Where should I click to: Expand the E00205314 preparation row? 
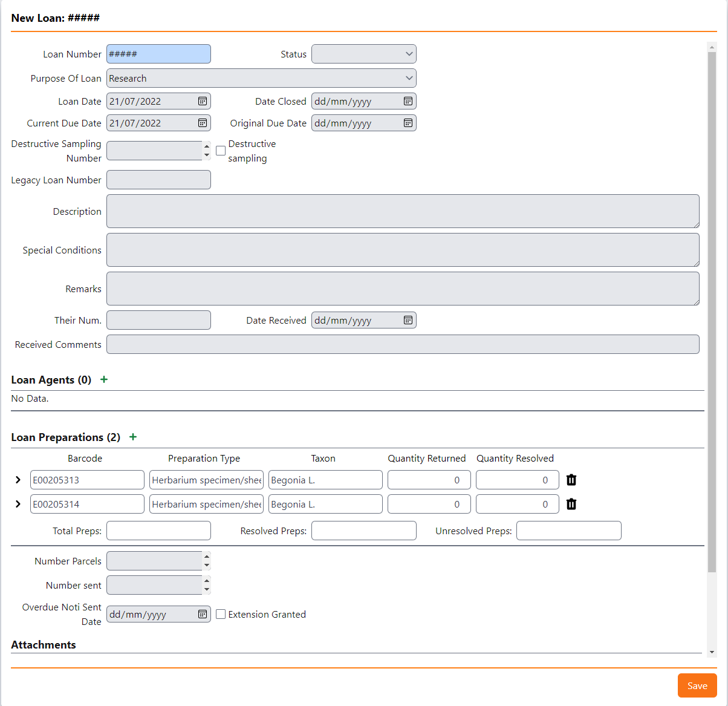(x=18, y=504)
